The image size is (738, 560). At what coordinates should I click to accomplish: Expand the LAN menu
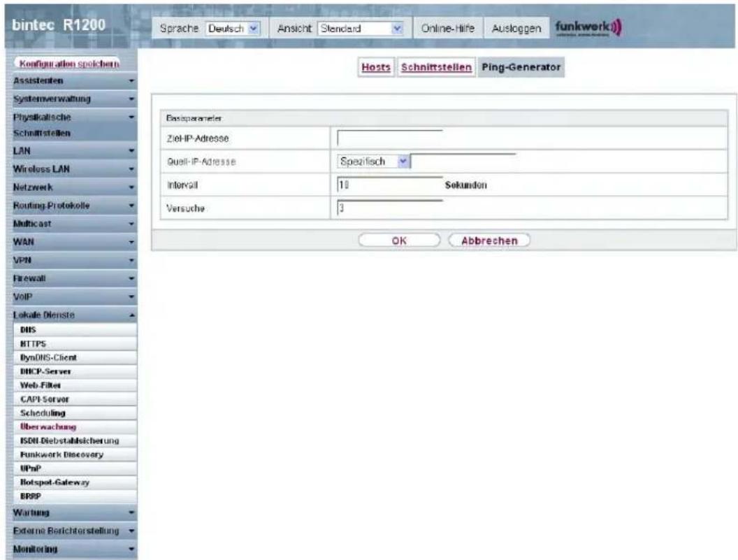click(x=73, y=151)
